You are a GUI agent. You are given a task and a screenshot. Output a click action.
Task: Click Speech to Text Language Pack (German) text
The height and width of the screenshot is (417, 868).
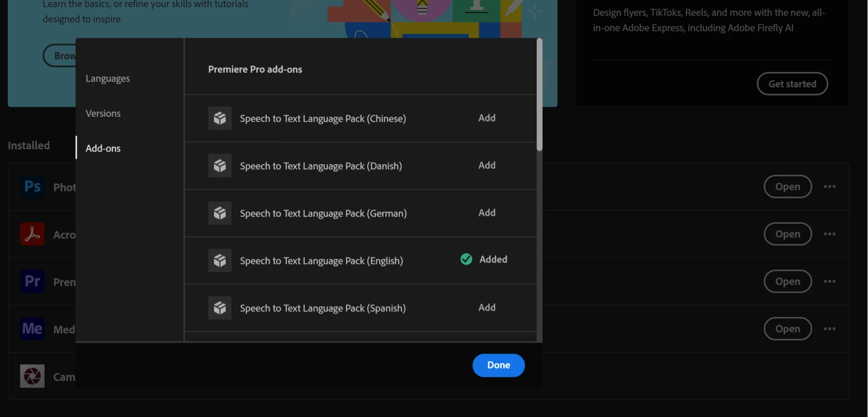click(x=323, y=213)
